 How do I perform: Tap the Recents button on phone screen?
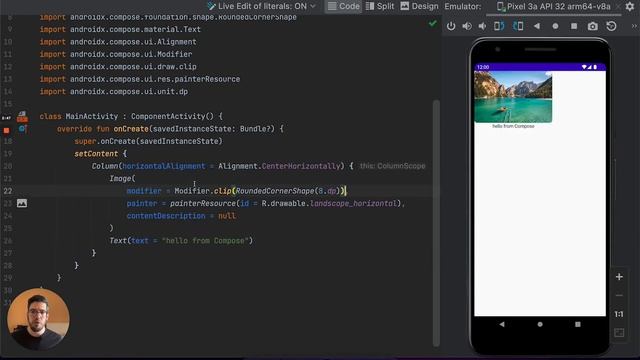click(x=578, y=324)
